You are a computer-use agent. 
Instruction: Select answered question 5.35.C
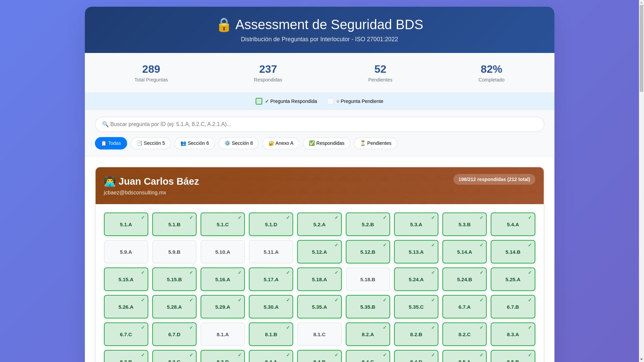pos(416,307)
